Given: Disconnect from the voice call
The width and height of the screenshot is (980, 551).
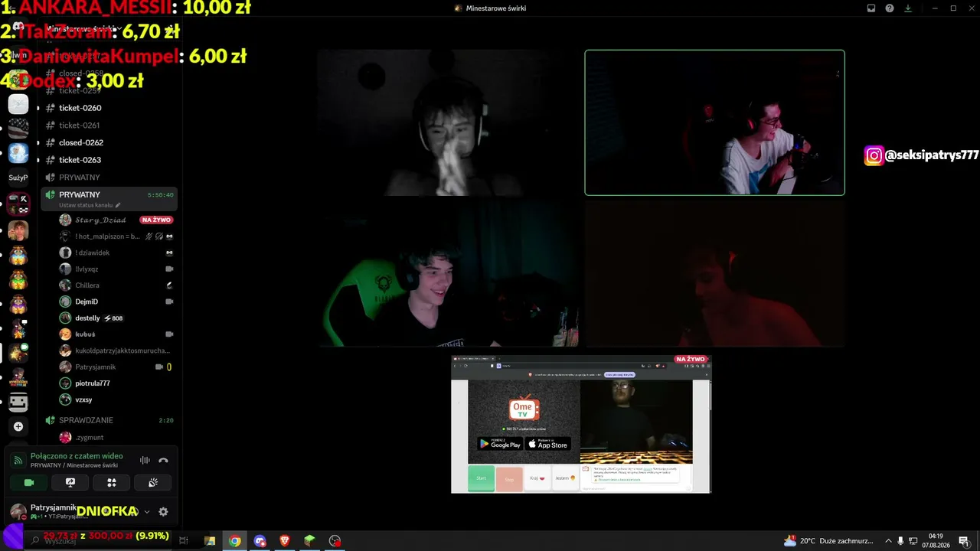Looking at the screenshot, I should 163,460.
